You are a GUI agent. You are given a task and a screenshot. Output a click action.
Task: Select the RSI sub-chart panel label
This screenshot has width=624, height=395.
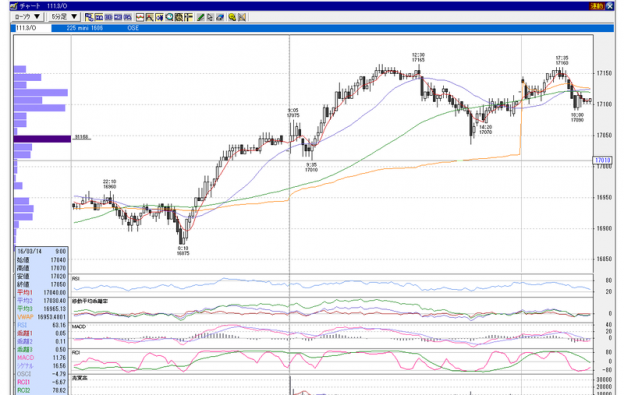[x=76, y=278]
